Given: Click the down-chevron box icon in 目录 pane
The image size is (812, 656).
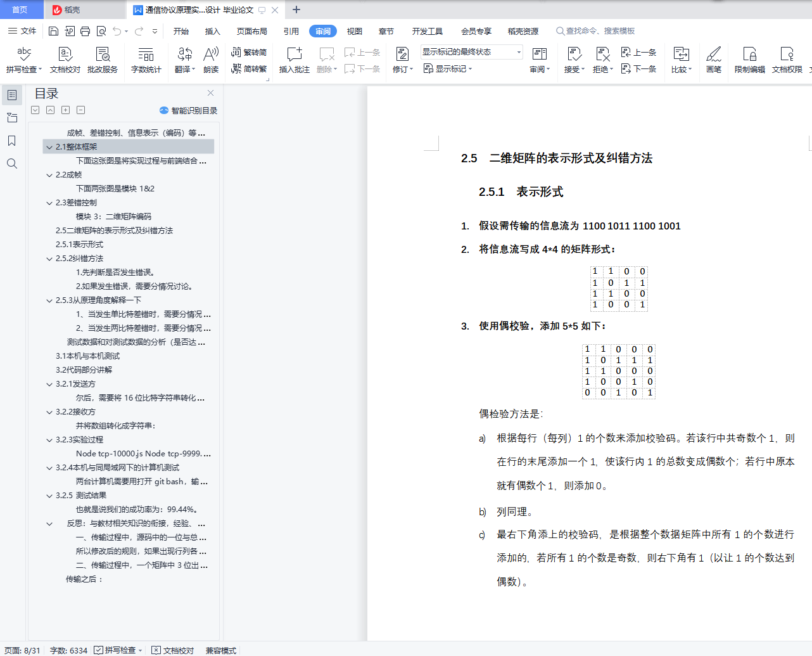Looking at the screenshot, I should click(35, 110).
